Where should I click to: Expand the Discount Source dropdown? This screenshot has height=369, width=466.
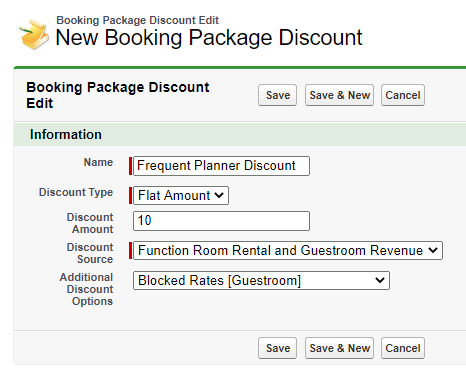coord(288,250)
